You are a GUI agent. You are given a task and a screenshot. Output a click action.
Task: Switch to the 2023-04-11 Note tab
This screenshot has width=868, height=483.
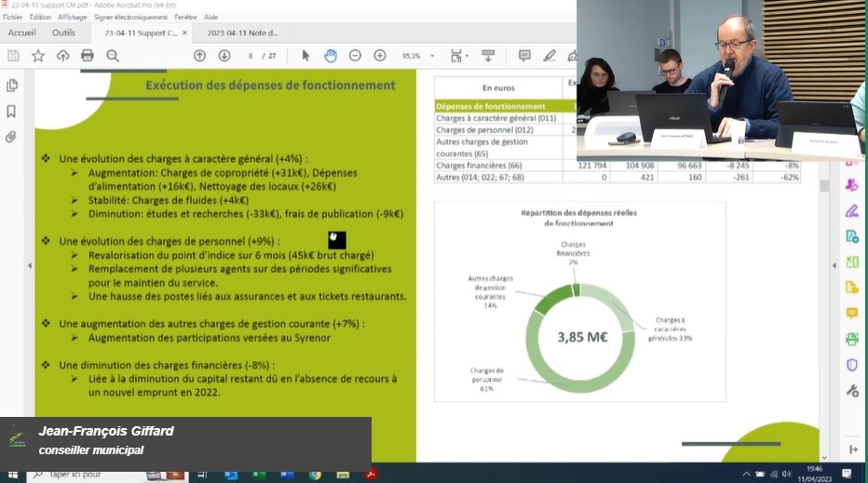click(241, 33)
